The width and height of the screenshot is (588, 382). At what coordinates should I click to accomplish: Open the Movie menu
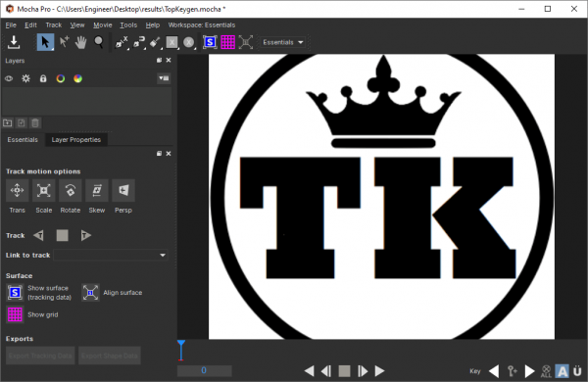coord(102,25)
